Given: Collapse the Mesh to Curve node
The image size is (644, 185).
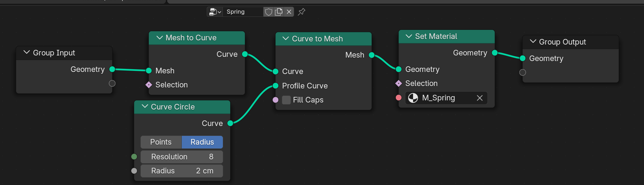Looking at the screenshot, I should pos(160,38).
